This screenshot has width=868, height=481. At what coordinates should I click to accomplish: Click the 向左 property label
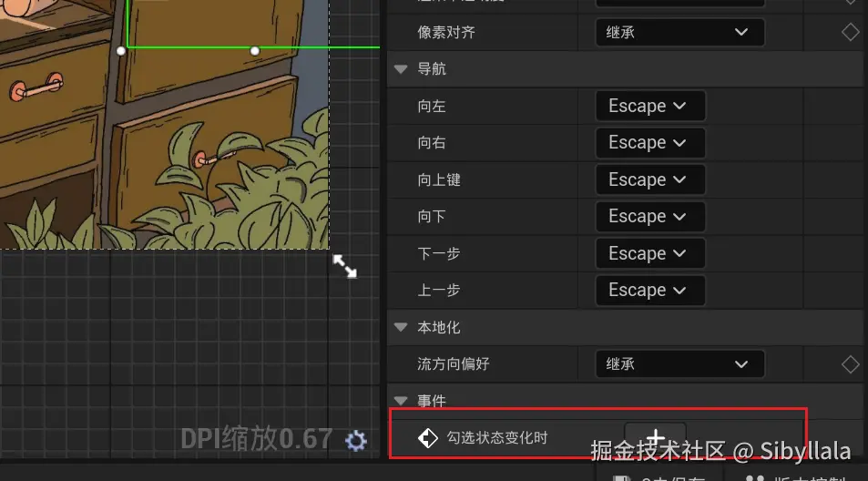[x=432, y=106]
